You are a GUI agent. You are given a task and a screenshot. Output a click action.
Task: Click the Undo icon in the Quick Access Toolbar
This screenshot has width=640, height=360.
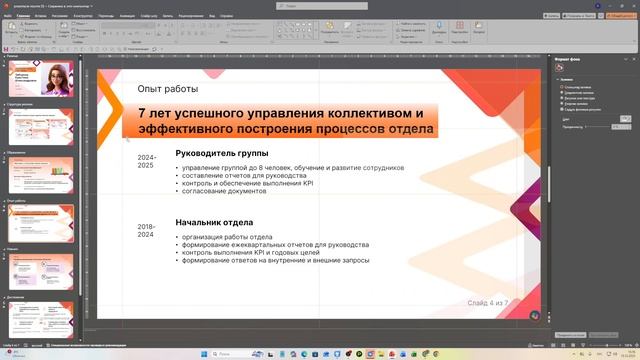(x=13, y=49)
